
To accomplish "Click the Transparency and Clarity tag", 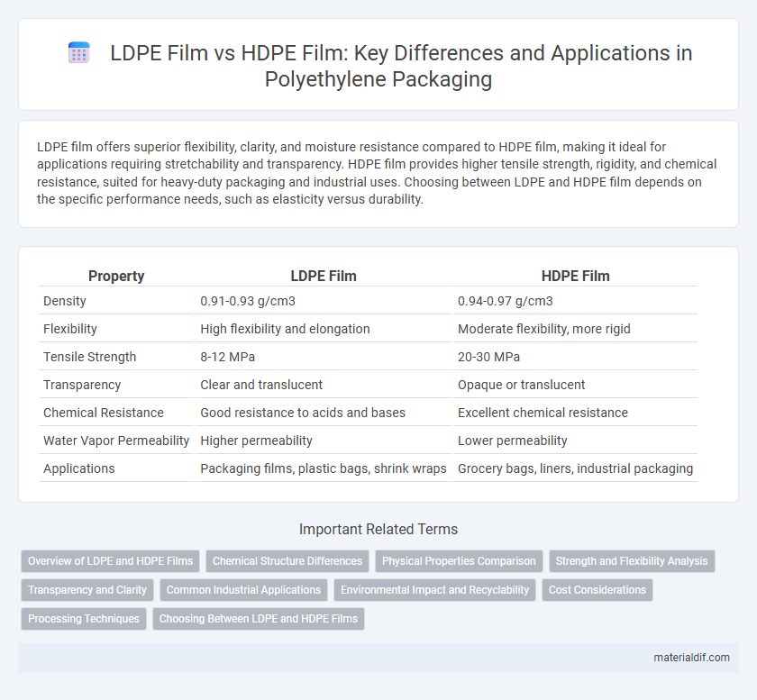I will point(87,590).
